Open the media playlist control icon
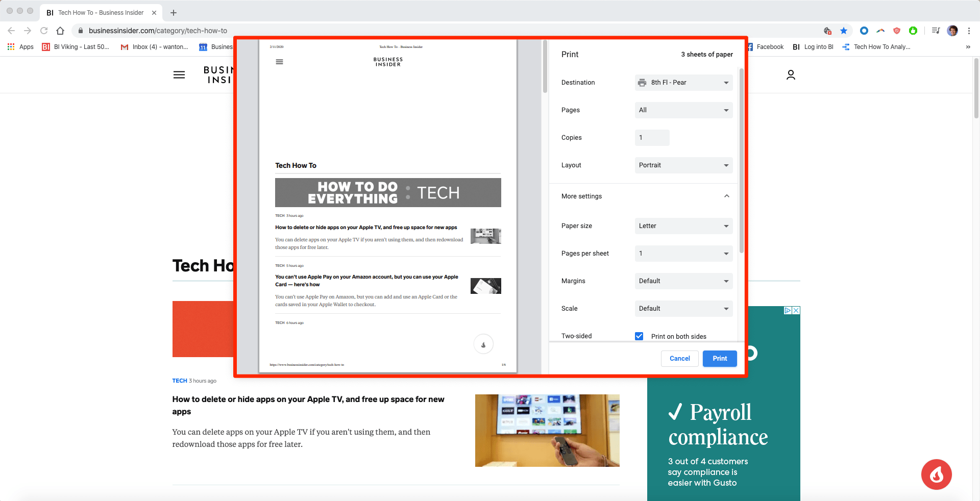The height and width of the screenshot is (501, 980). pyautogui.click(x=936, y=31)
